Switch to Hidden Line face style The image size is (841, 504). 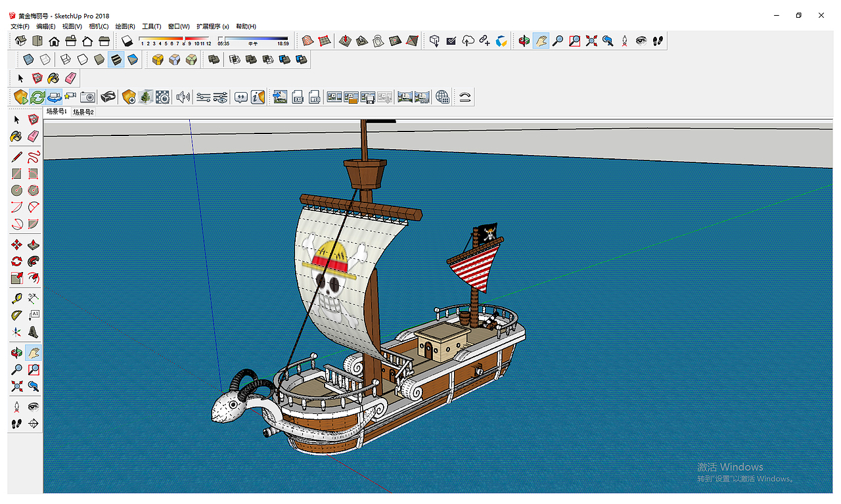[82, 60]
